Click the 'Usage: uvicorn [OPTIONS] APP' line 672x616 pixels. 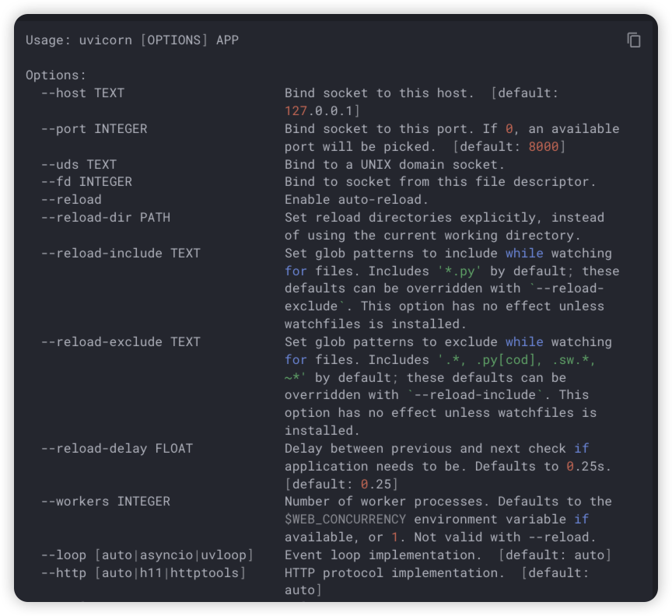(x=132, y=40)
